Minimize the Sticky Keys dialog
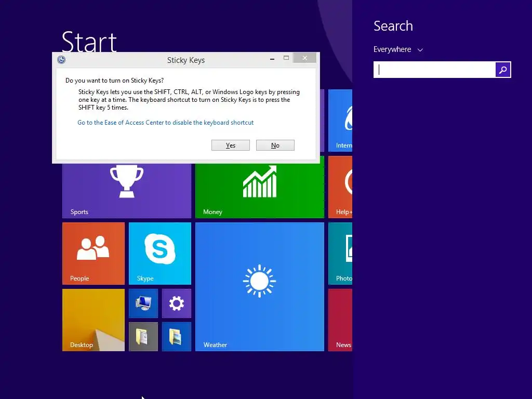 (272, 59)
